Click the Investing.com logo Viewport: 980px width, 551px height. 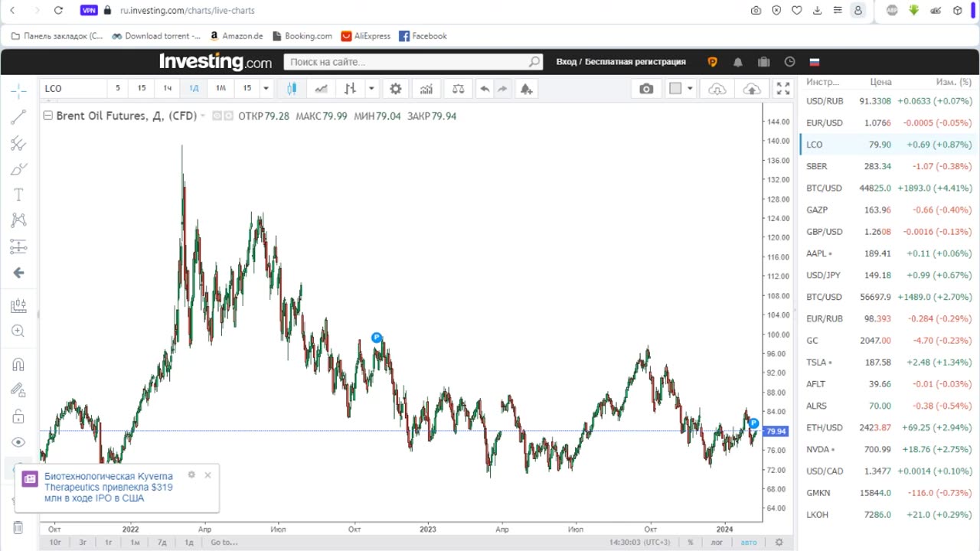pyautogui.click(x=215, y=62)
